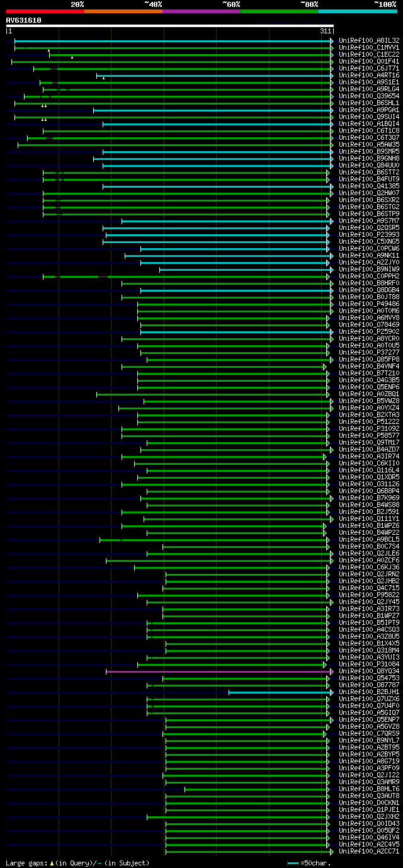The width and height of the screenshot is (403, 868).
Task: Click the cyan alignment bar of UniRef100_P25902
Action: (x=236, y=332)
